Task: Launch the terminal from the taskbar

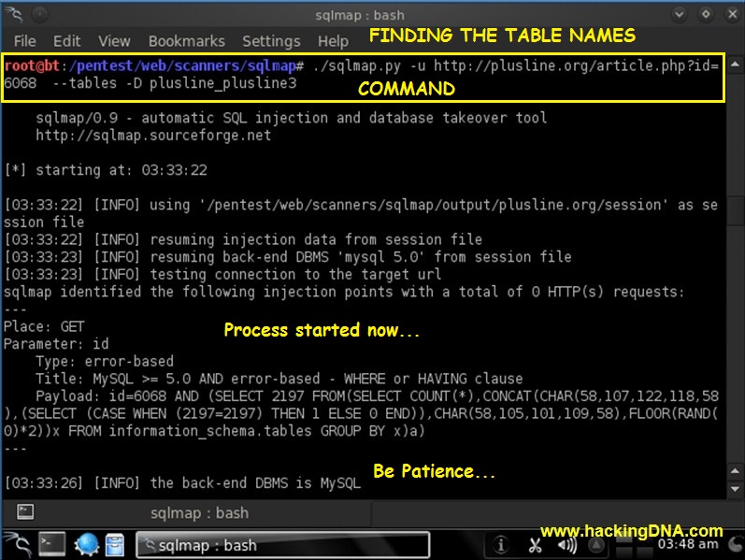Action: tap(51, 545)
